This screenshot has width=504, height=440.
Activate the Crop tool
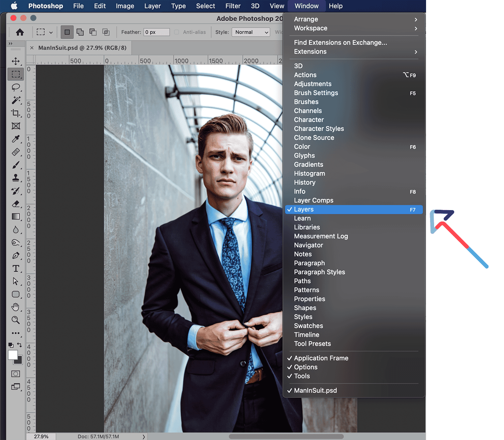pyautogui.click(x=15, y=113)
